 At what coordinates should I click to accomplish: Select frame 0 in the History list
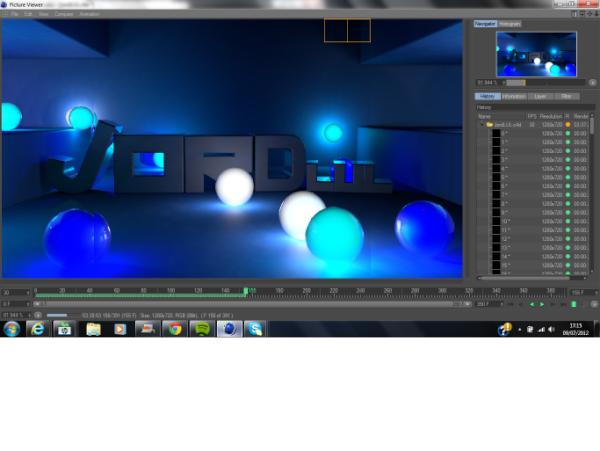tap(533, 134)
